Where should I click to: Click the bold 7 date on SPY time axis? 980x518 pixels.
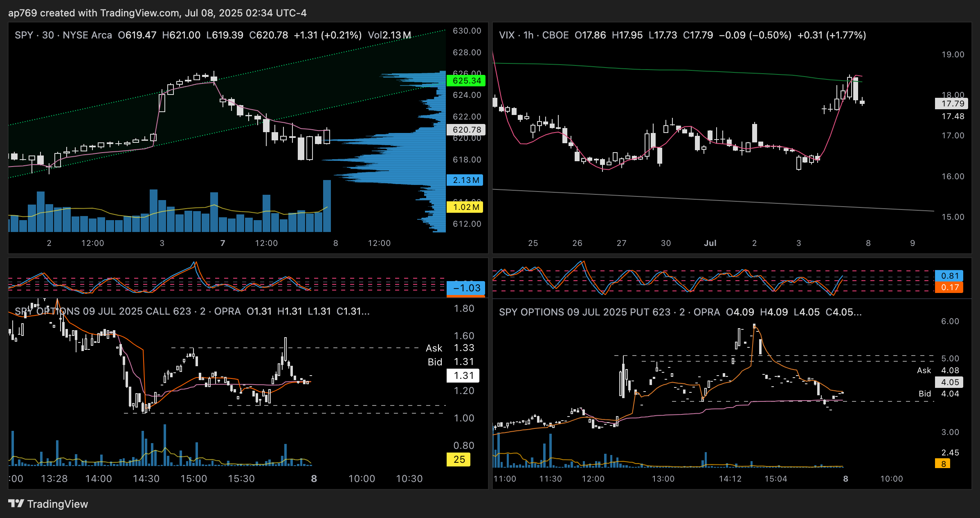223,243
